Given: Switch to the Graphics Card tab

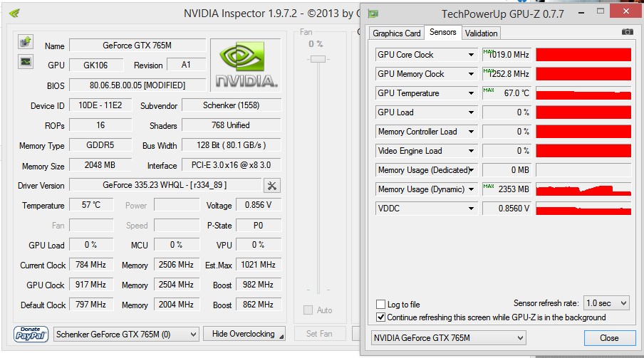Looking at the screenshot, I should click(396, 33).
